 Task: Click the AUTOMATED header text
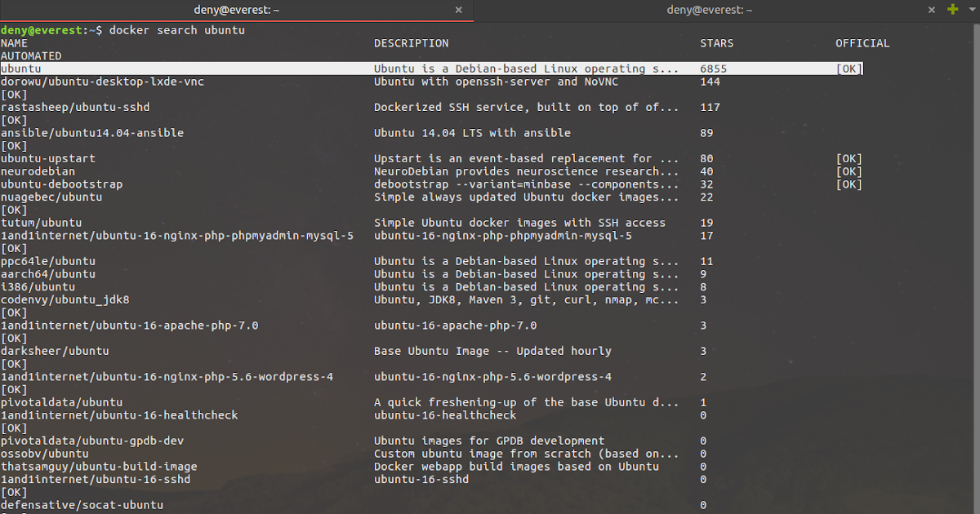(x=31, y=56)
